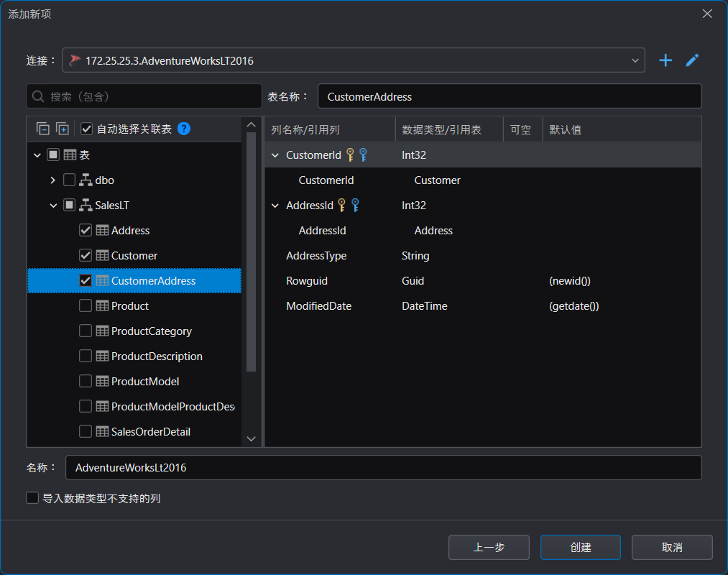Click the tree vertical scrollbar thumb
The height and width of the screenshot is (575, 728).
click(x=252, y=252)
